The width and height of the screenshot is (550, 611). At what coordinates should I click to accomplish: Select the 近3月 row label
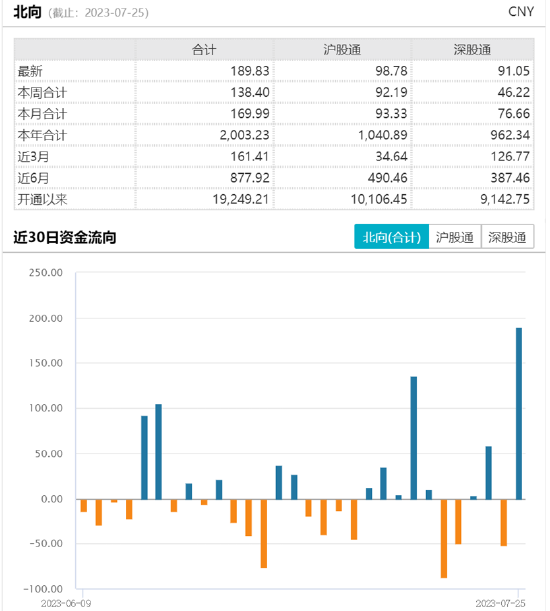click(33, 157)
